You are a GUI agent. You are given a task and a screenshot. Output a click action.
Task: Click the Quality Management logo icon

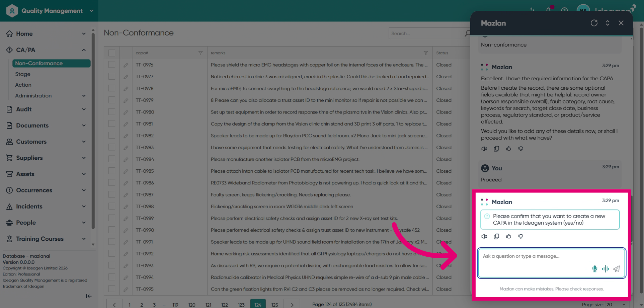12,11
